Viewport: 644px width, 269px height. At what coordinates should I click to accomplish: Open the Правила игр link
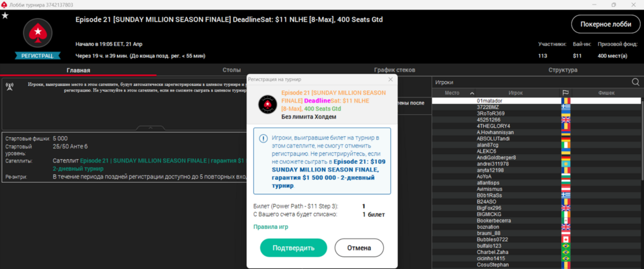click(x=270, y=226)
